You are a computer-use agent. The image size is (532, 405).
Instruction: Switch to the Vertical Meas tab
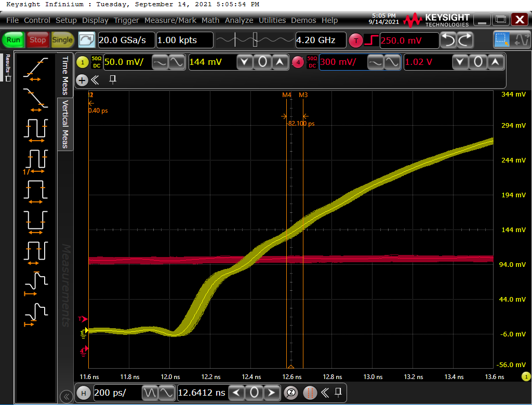pos(65,124)
